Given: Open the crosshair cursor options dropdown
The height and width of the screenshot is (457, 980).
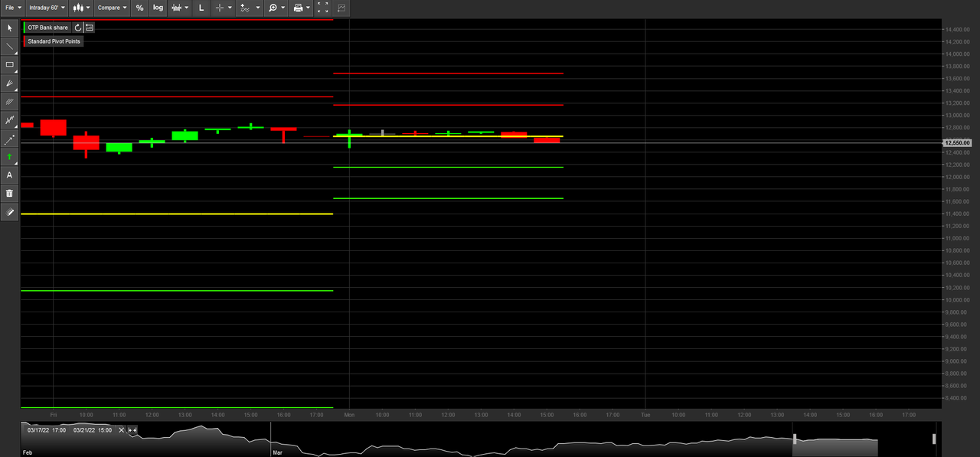Looking at the screenshot, I should point(223,8).
